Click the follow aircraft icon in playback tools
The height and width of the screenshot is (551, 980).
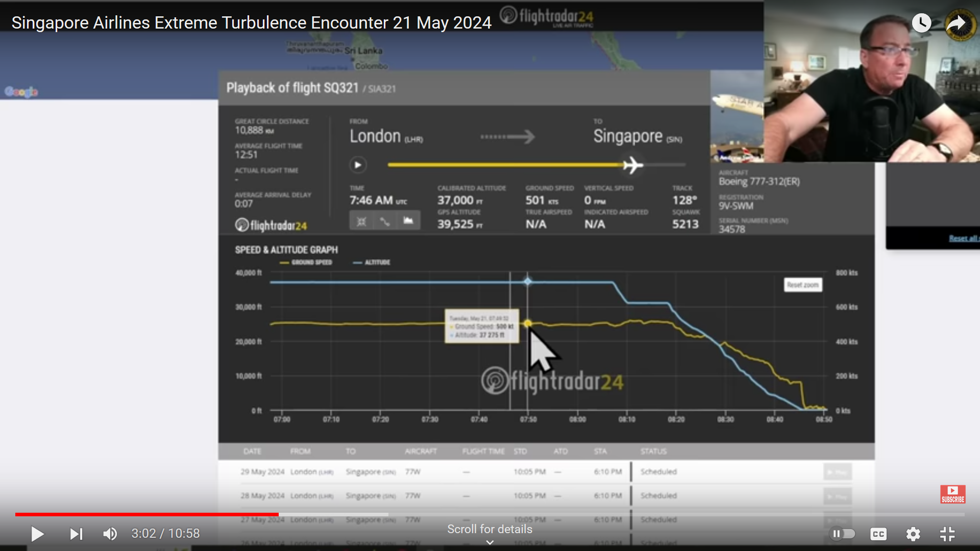[x=361, y=220]
